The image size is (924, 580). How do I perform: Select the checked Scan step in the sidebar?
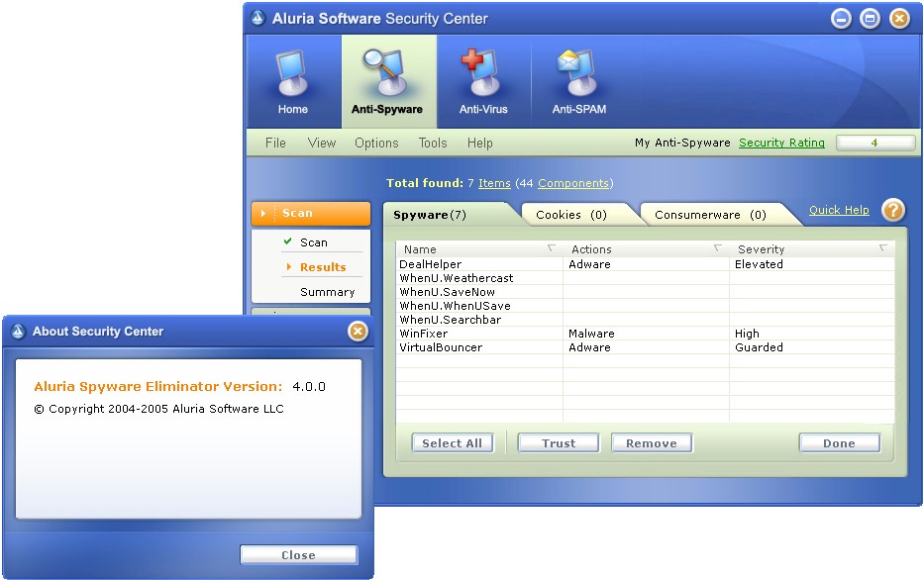tap(314, 242)
